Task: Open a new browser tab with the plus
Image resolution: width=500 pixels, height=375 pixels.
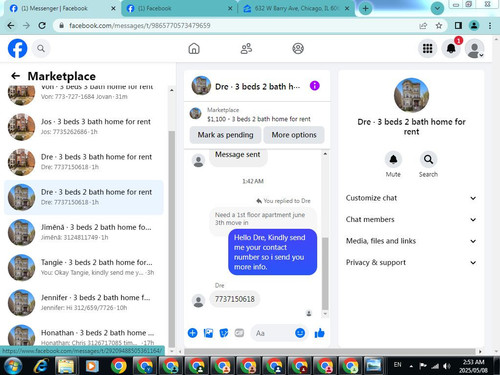Action: (365, 9)
